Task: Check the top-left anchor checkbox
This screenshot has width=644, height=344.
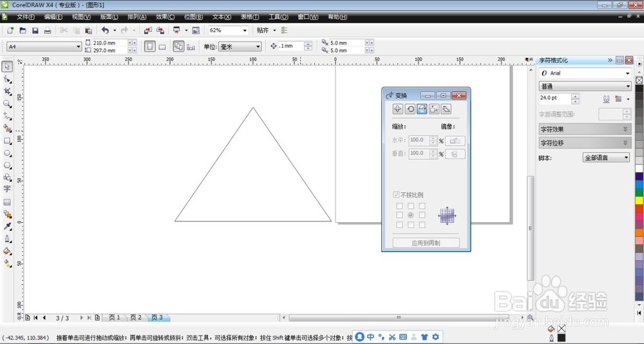Action: (x=399, y=205)
